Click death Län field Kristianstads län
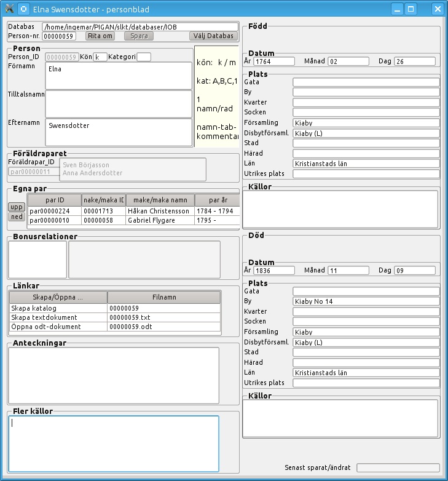The height and width of the screenshot is (481, 448). coord(366,373)
